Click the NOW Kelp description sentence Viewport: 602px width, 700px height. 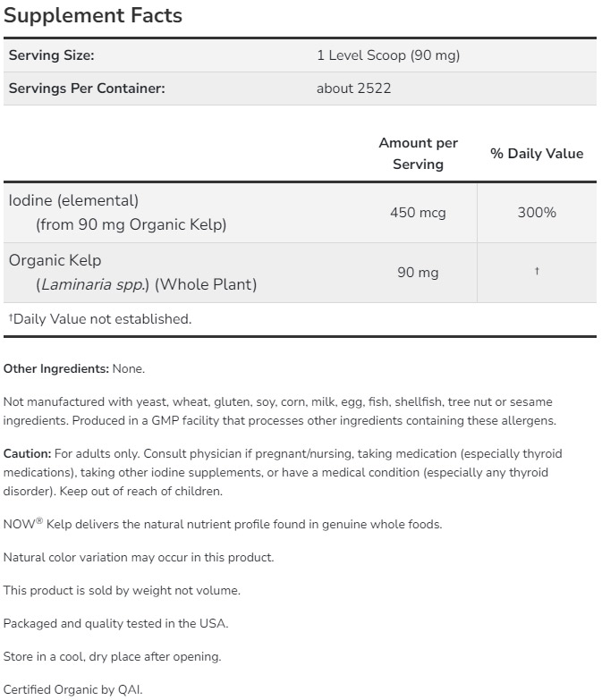pyautogui.click(x=223, y=525)
